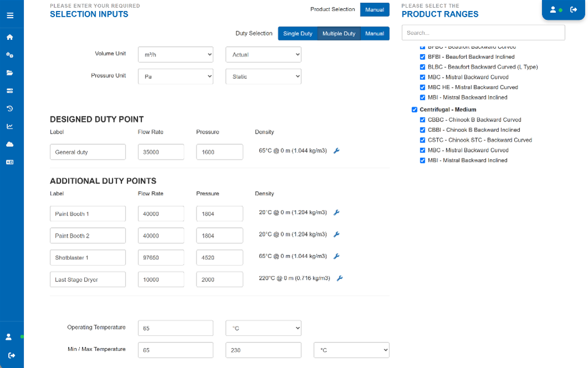This screenshot has height=368, width=588.
Task: Click the ID card icon in sidebar
Action: click(x=10, y=162)
